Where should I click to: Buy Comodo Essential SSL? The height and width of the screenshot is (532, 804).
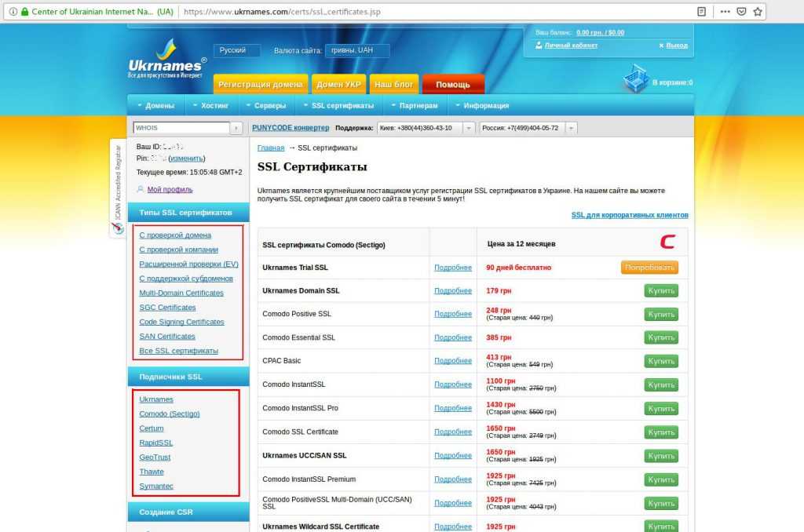(661, 337)
